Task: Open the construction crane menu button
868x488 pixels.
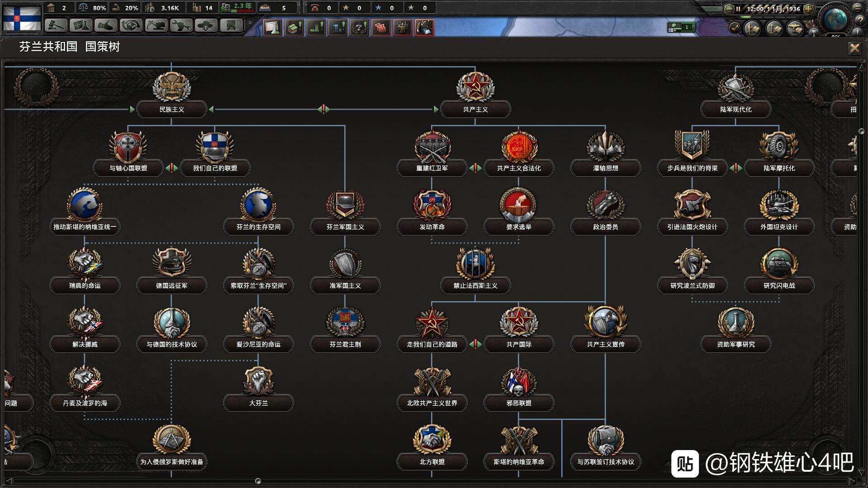Action: (x=156, y=25)
